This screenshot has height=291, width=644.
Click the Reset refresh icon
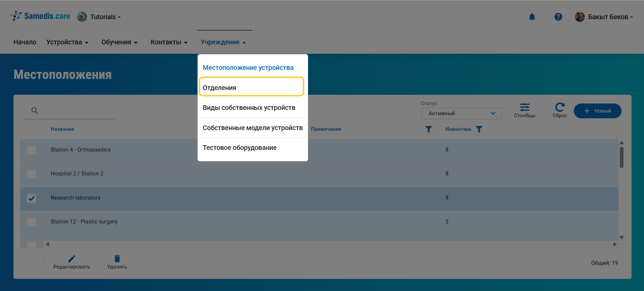(x=560, y=108)
